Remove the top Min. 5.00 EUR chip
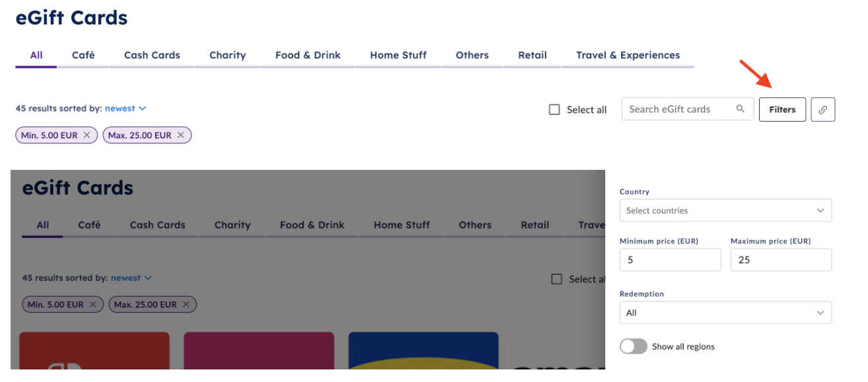The width and height of the screenshot is (868, 382). click(87, 135)
